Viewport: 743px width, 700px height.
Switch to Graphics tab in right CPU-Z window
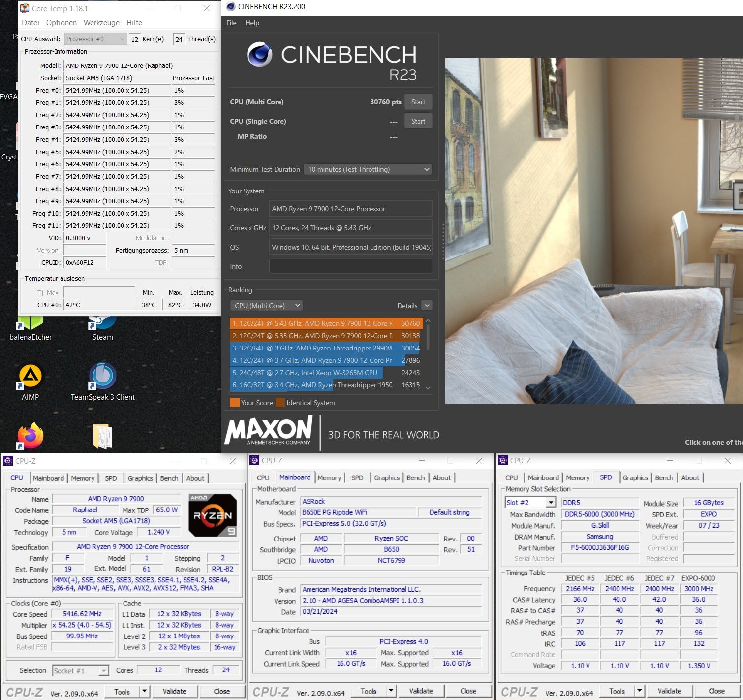[x=635, y=477]
